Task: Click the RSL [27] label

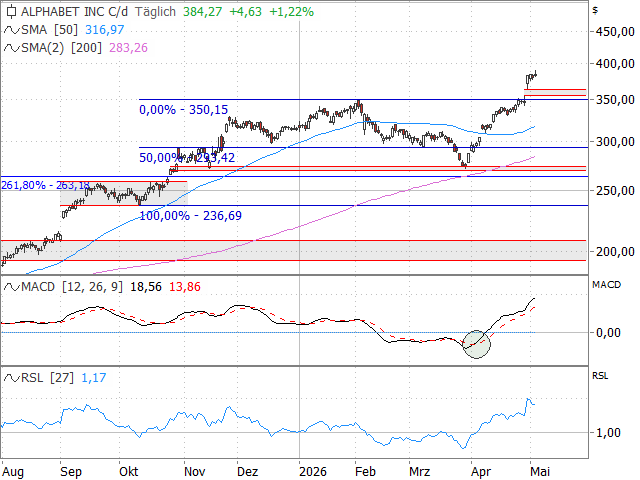Action: (47, 378)
